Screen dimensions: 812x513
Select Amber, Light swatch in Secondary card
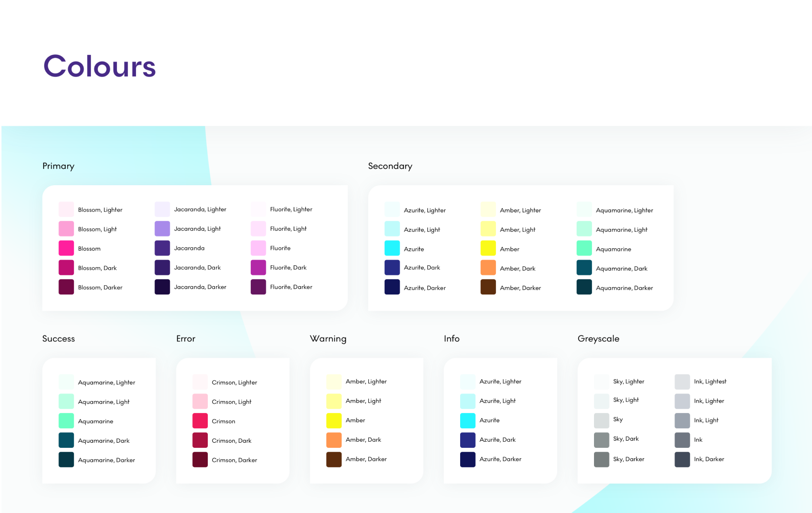pos(488,229)
